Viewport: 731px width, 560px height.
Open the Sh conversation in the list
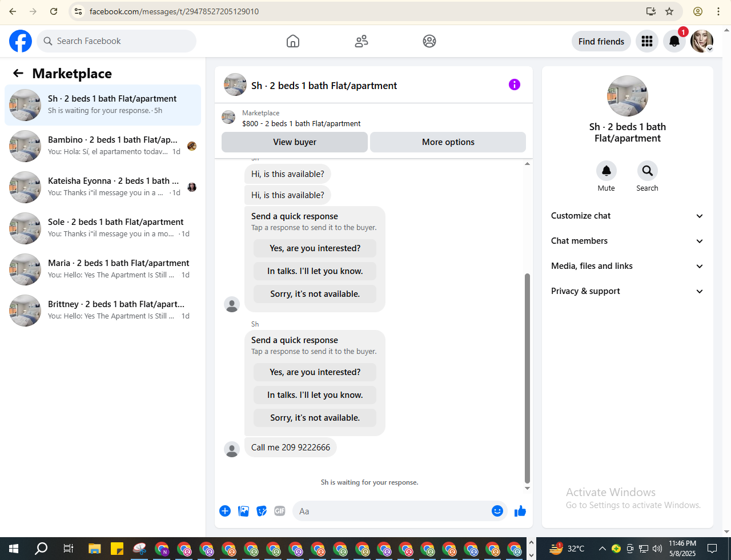[103, 105]
